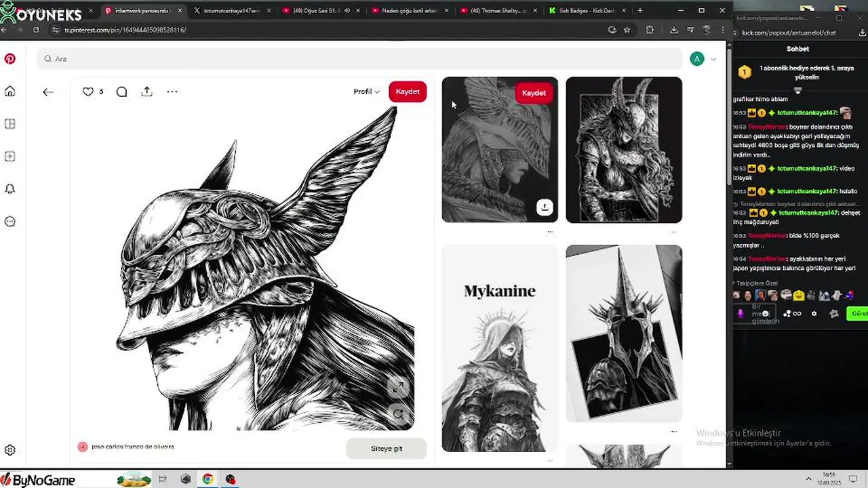Select the create plus icon in the sidebar
868x488 pixels.
pyautogui.click(x=10, y=157)
